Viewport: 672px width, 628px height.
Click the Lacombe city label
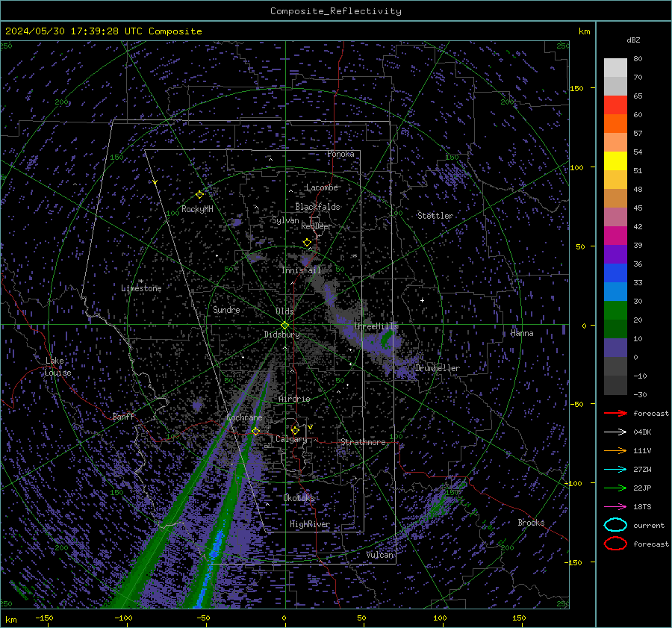pyautogui.click(x=322, y=187)
